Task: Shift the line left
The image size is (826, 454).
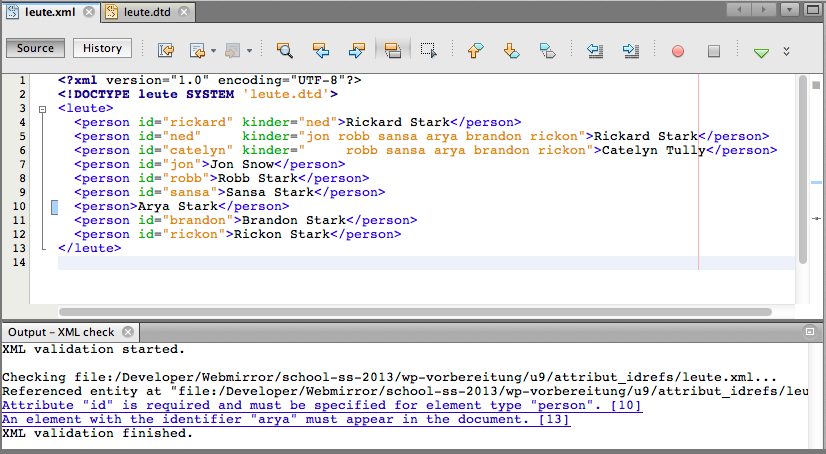Action: pos(595,51)
